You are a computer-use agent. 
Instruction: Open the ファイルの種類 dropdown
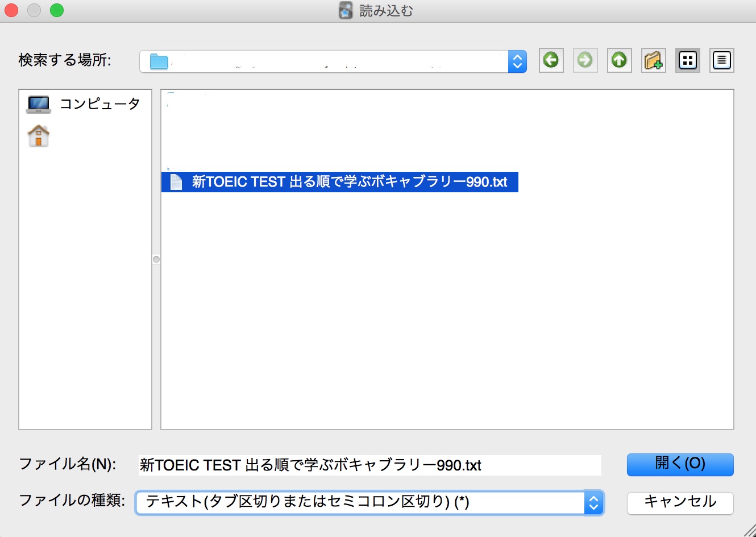pos(369,502)
